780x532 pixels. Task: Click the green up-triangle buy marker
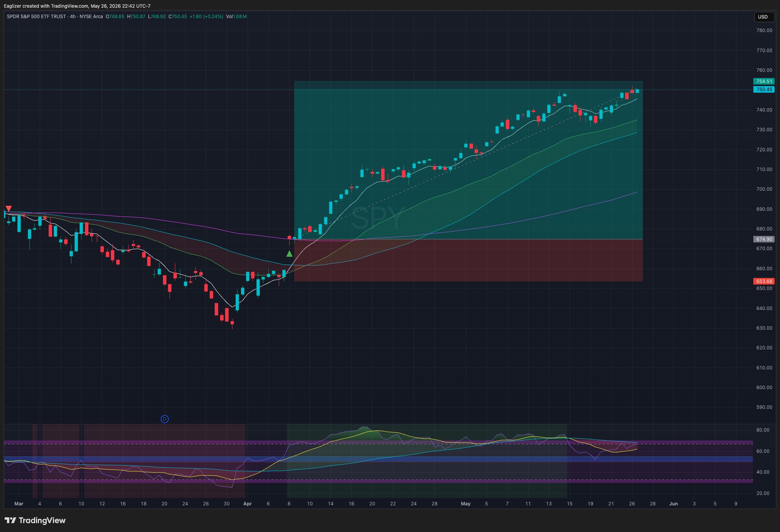pos(289,254)
